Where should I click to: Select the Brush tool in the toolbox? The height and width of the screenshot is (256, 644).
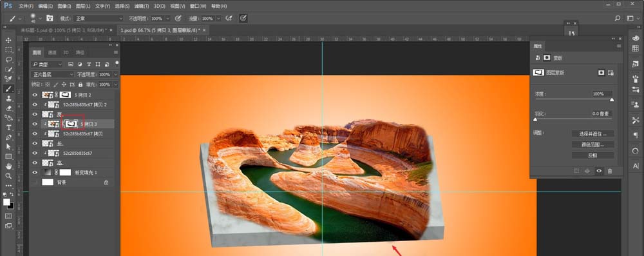(8, 88)
